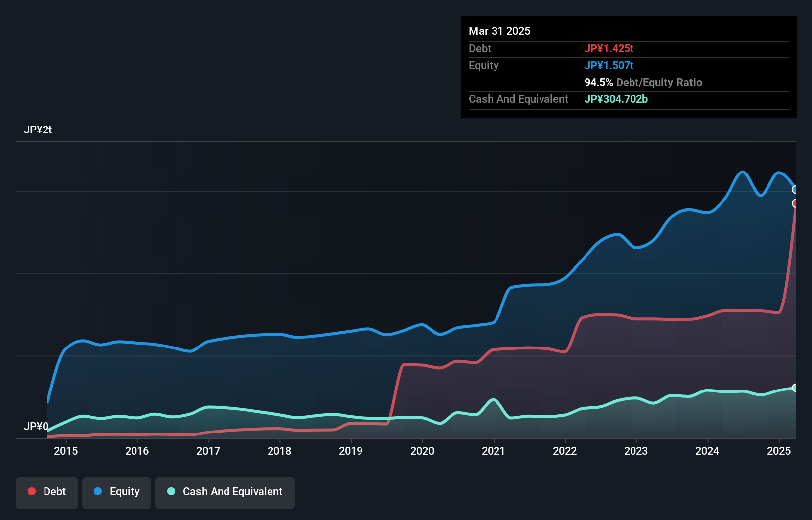Click the 2019 tick label on the axis
This screenshot has width=812, height=520.
351,451
